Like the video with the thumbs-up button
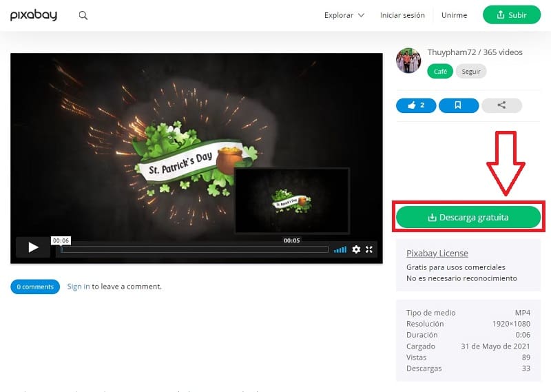Screen dimensions: 551x392 pyautogui.click(x=416, y=105)
